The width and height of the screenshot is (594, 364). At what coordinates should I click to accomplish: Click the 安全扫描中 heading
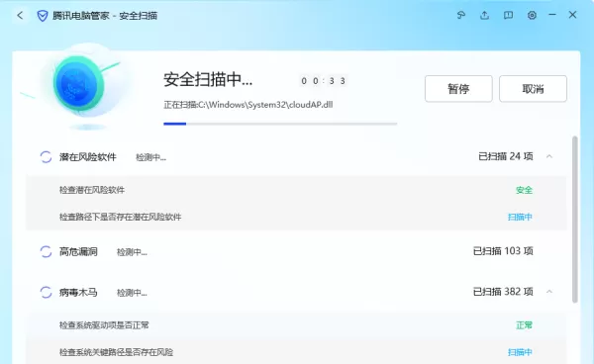point(208,80)
